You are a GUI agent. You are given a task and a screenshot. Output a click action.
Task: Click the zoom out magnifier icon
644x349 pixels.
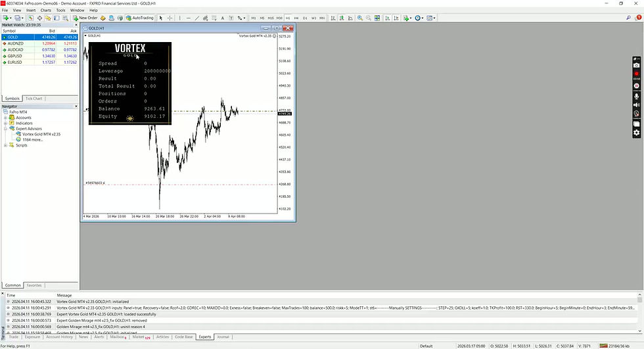(369, 18)
